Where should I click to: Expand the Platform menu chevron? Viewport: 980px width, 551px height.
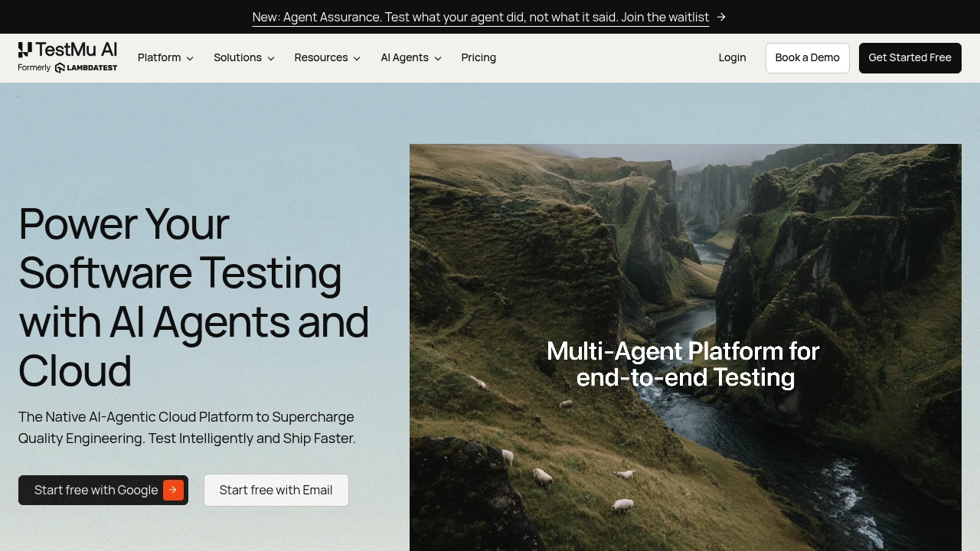point(190,58)
